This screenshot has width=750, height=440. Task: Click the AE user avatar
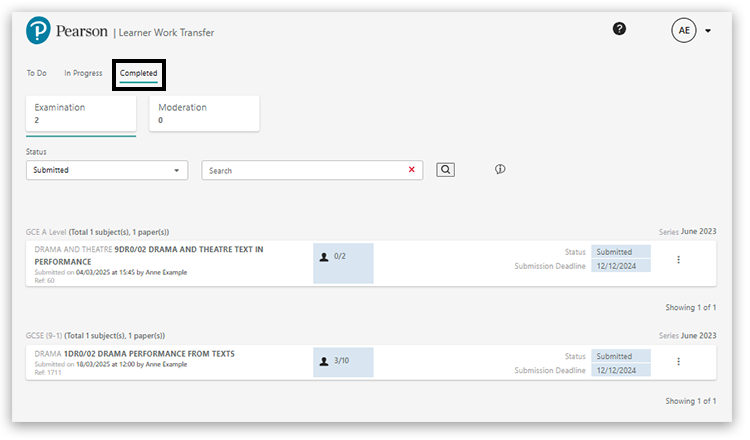(x=683, y=31)
